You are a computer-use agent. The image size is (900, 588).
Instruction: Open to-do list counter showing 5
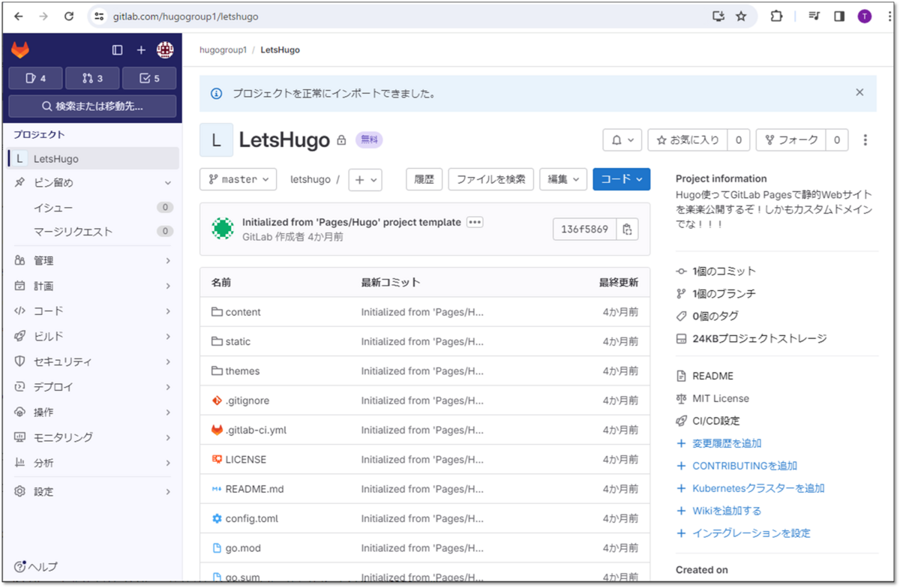tap(149, 78)
